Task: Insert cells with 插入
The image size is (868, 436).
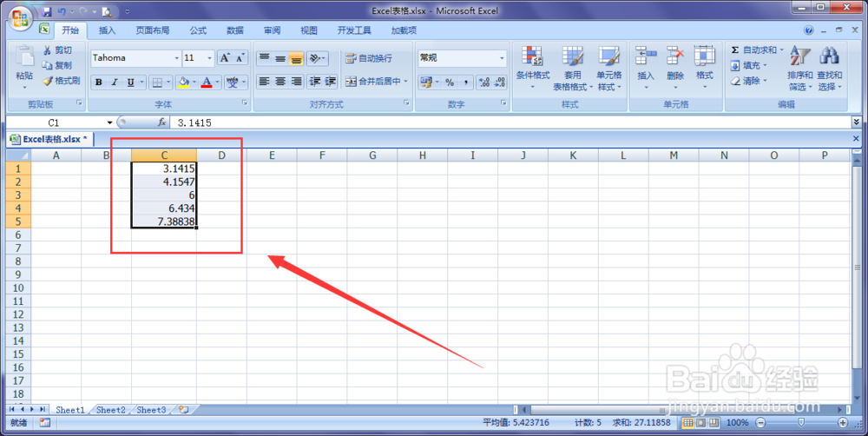Action: (646, 68)
